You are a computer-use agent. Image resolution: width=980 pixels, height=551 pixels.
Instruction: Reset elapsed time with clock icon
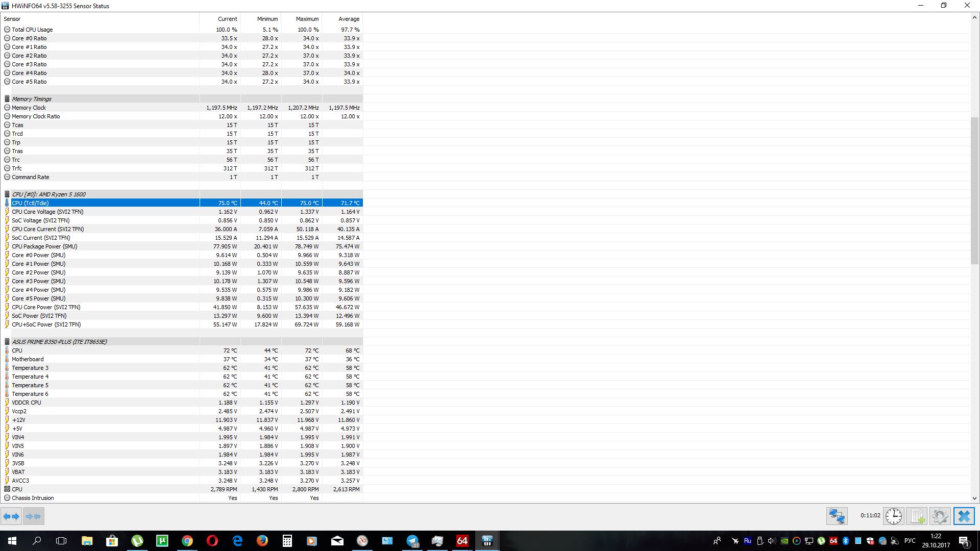click(894, 516)
